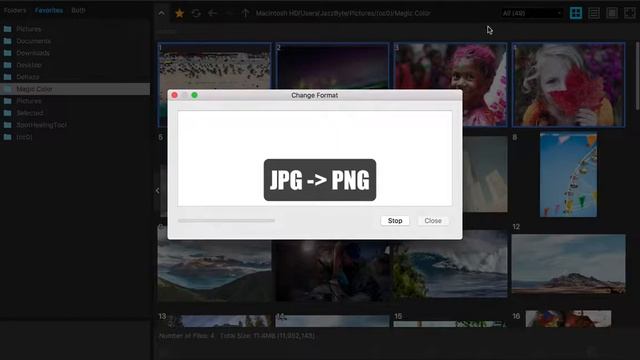Select thumbnail 1 of birds on beach
This screenshot has height=360, width=640.
pos(214,66)
